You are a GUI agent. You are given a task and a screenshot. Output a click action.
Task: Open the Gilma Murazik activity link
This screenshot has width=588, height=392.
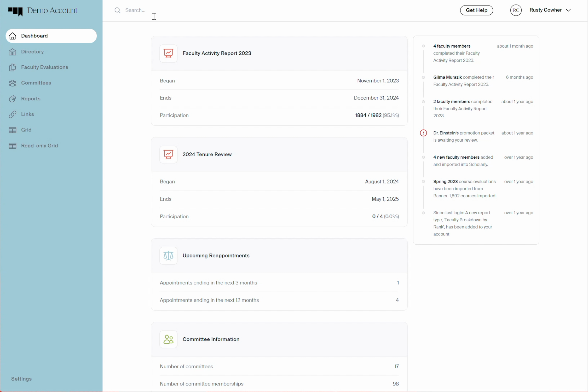point(447,77)
